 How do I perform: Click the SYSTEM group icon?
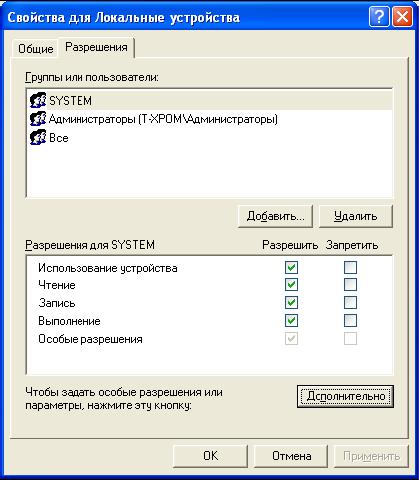coord(38,100)
